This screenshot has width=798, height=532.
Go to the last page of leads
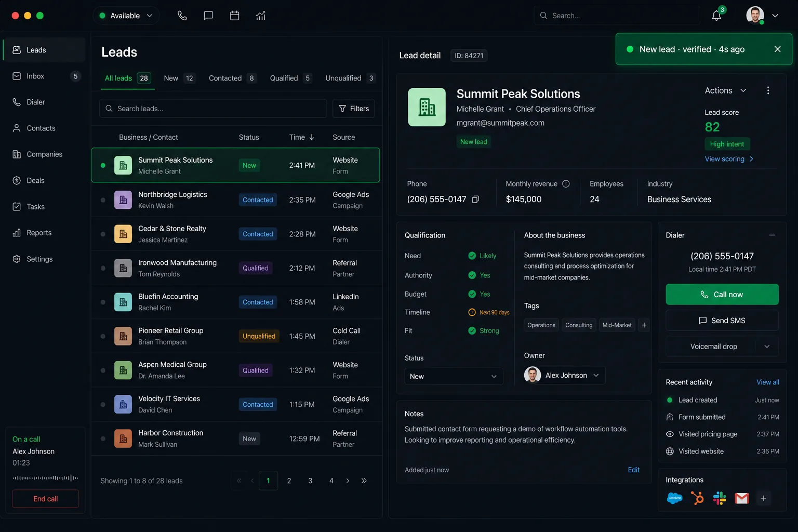[x=364, y=481]
